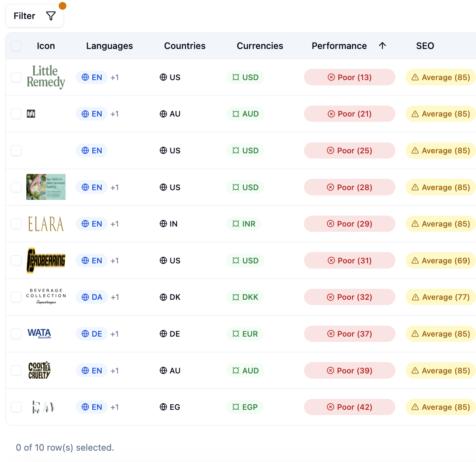Expand the +1 languages on Beverage Collection row

coord(115,297)
